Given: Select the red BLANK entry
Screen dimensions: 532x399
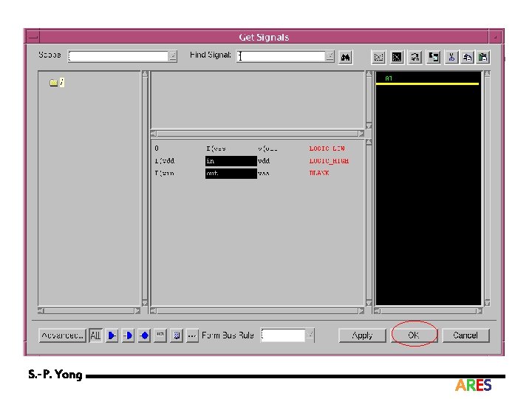Looking at the screenshot, I should [319, 173].
